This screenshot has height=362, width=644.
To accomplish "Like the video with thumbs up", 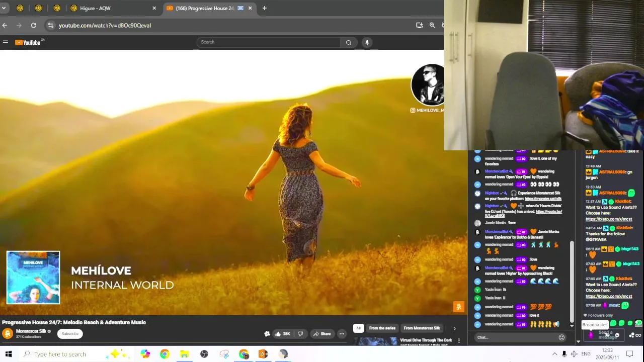I will point(282,334).
